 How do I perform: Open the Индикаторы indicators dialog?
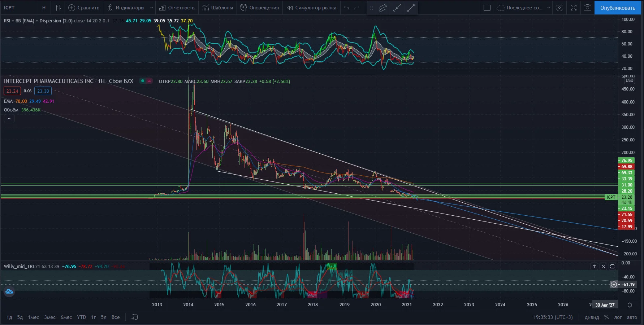126,8
